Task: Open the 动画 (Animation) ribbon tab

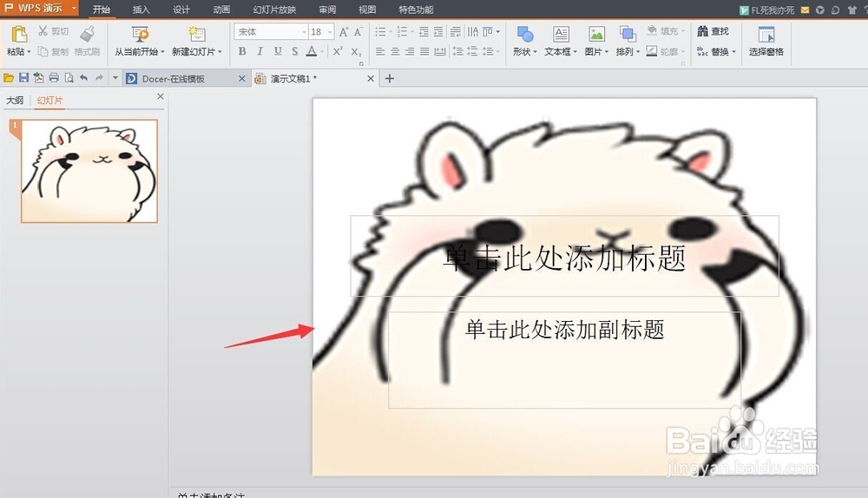Action: click(221, 10)
